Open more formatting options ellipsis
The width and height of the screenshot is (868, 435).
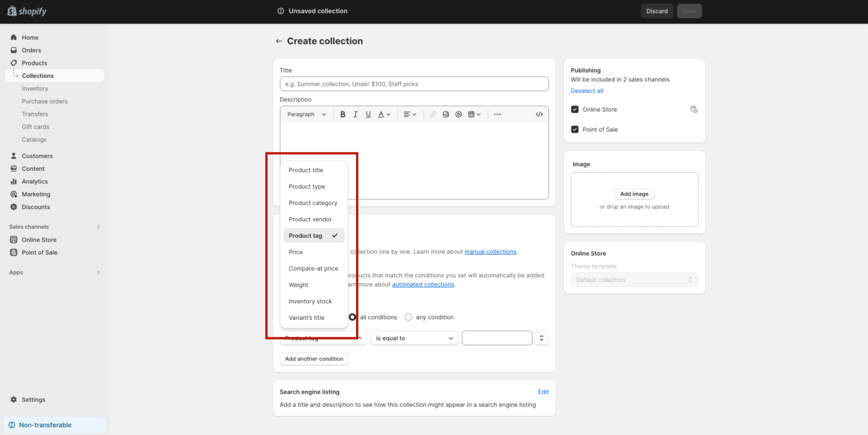(497, 114)
